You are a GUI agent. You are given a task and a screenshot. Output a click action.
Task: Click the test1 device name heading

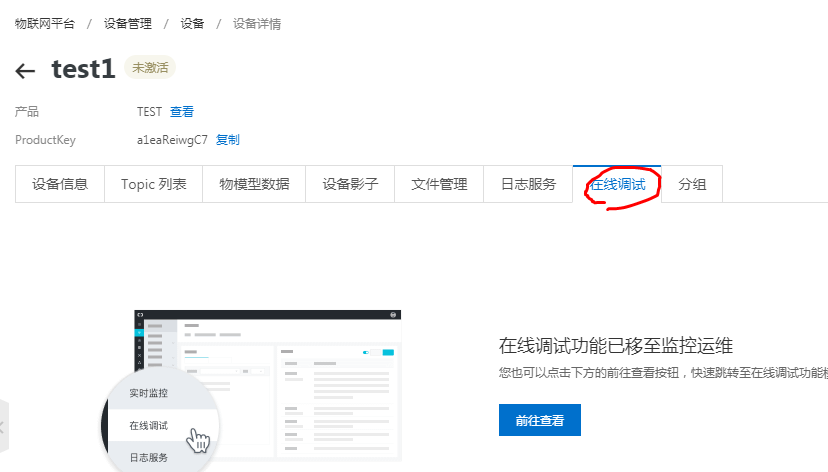83,69
